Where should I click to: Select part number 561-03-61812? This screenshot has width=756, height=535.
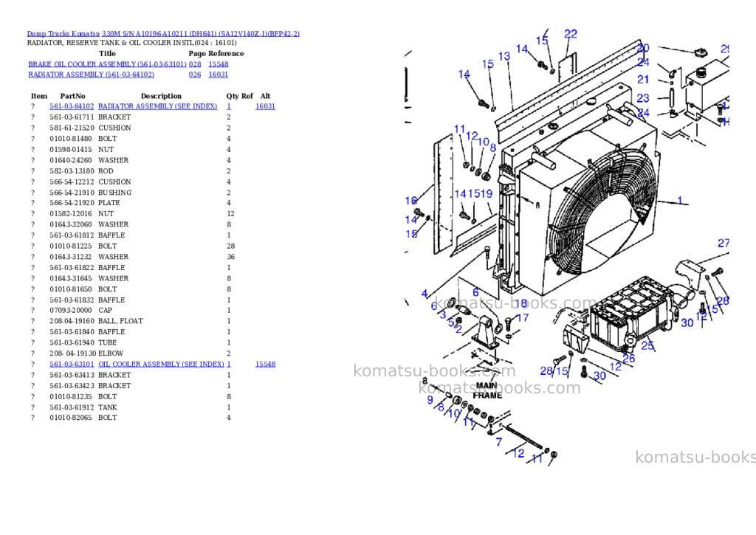click(72, 235)
